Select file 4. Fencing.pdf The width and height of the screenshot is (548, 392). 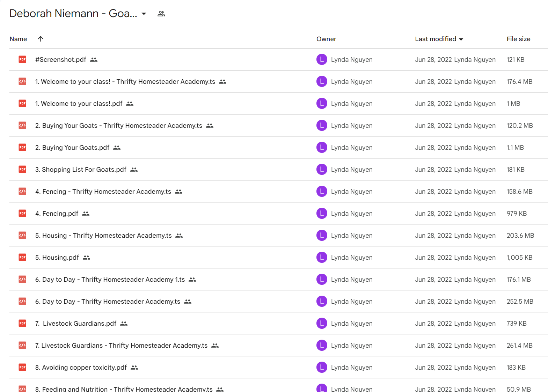[x=57, y=214]
